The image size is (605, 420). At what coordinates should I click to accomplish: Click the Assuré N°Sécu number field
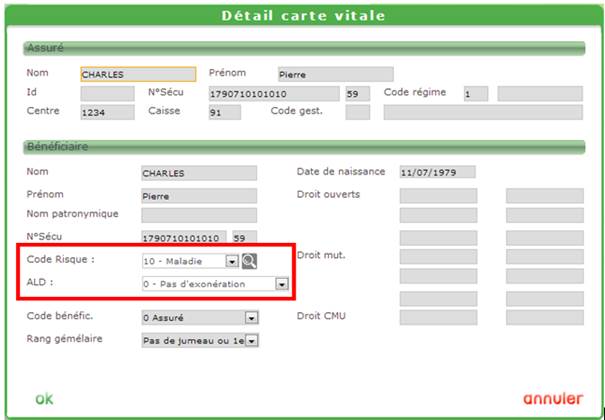(274, 94)
